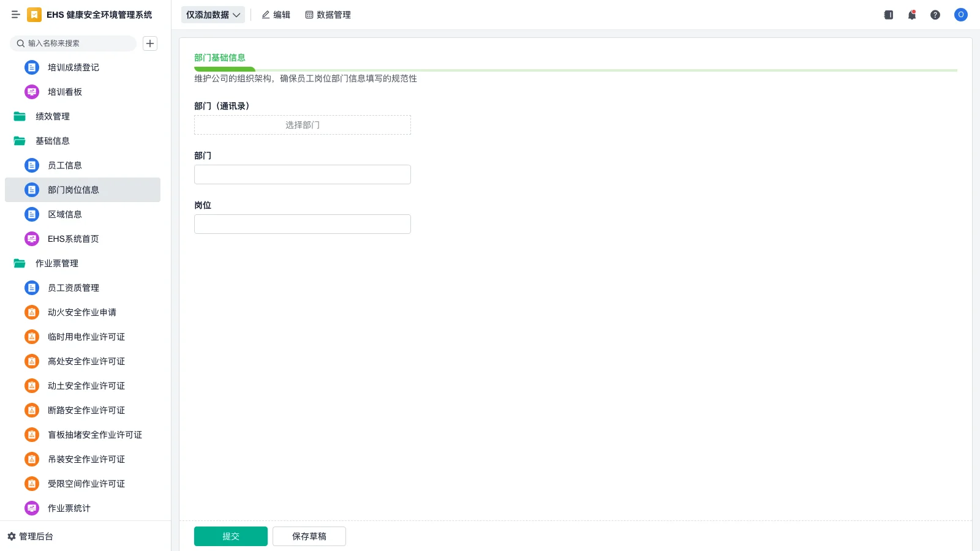Focus the 岗位 text field
The image size is (980, 551).
click(303, 224)
